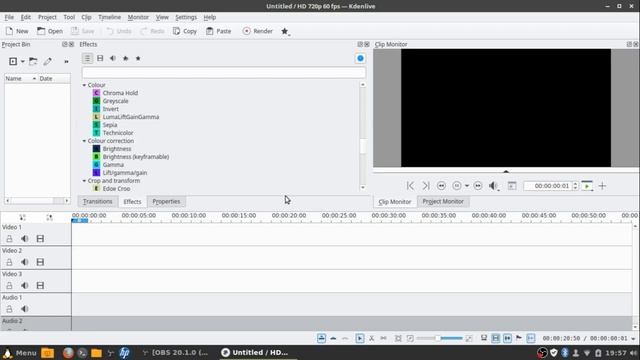This screenshot has height=360, width=640.
Task: Mute audio on Video 2 track
Action: (x=24, y=262)
